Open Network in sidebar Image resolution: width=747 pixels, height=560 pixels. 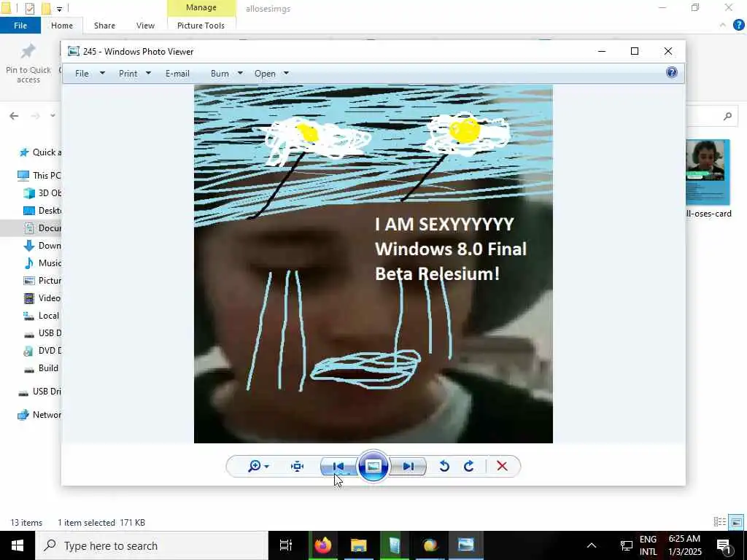tap(40, 415)
